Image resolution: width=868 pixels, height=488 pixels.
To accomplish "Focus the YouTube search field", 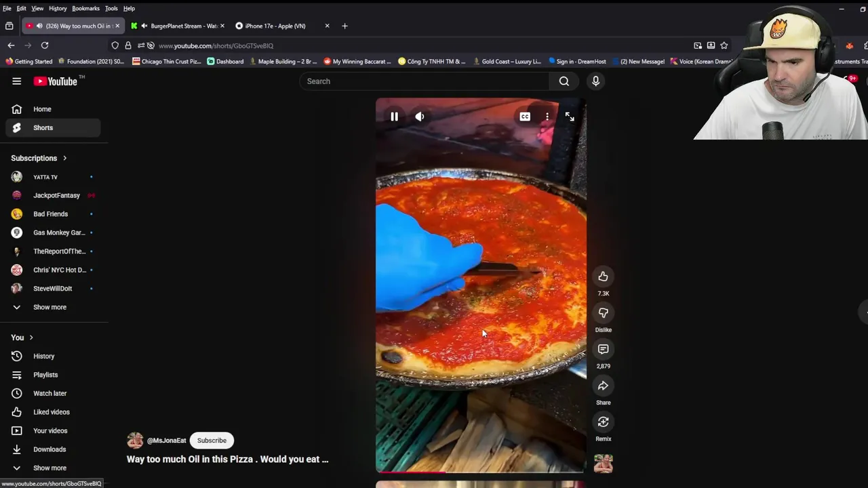I will tap(425, 81).
